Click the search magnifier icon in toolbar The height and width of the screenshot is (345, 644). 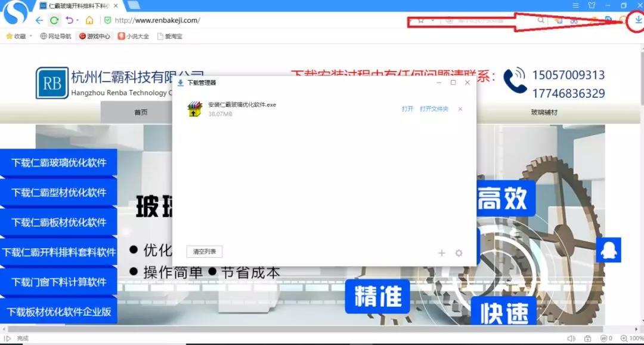click(x=541, y=20)
